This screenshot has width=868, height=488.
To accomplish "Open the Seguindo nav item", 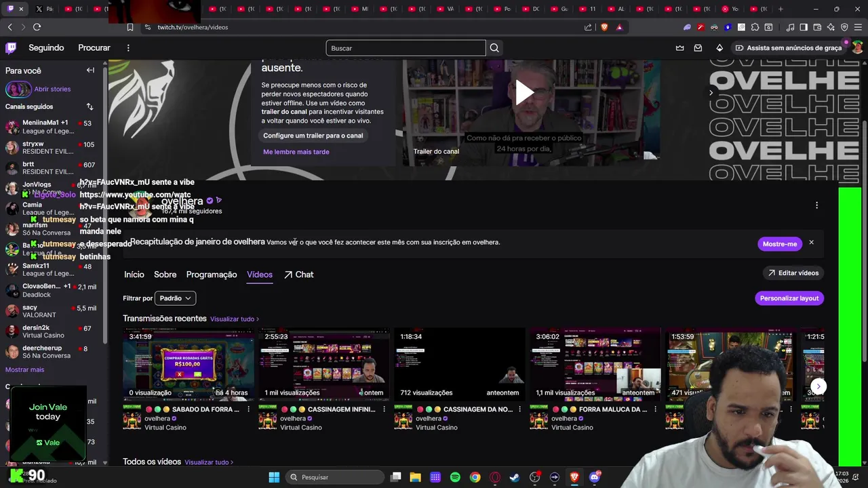I will pos(46,48).
